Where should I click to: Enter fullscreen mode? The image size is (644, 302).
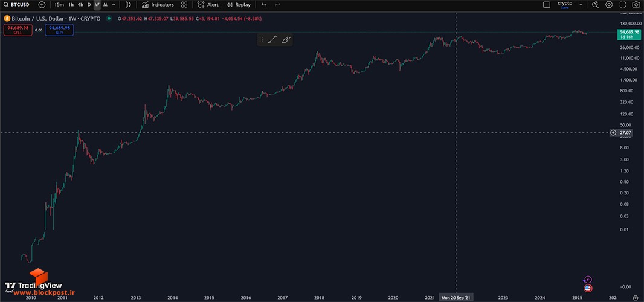tap(623, 5)
